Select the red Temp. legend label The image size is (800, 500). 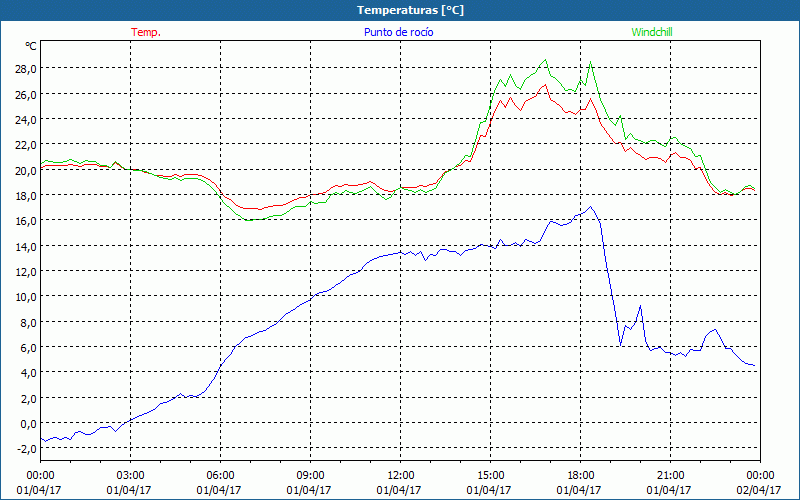146,32
